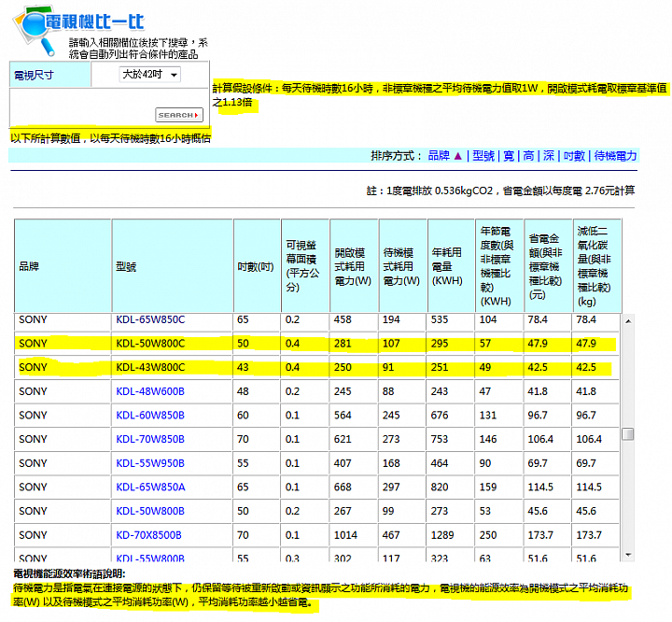Click table scrollbar up arrow
This screenshot has width=672, height=622.
(628, 321)
